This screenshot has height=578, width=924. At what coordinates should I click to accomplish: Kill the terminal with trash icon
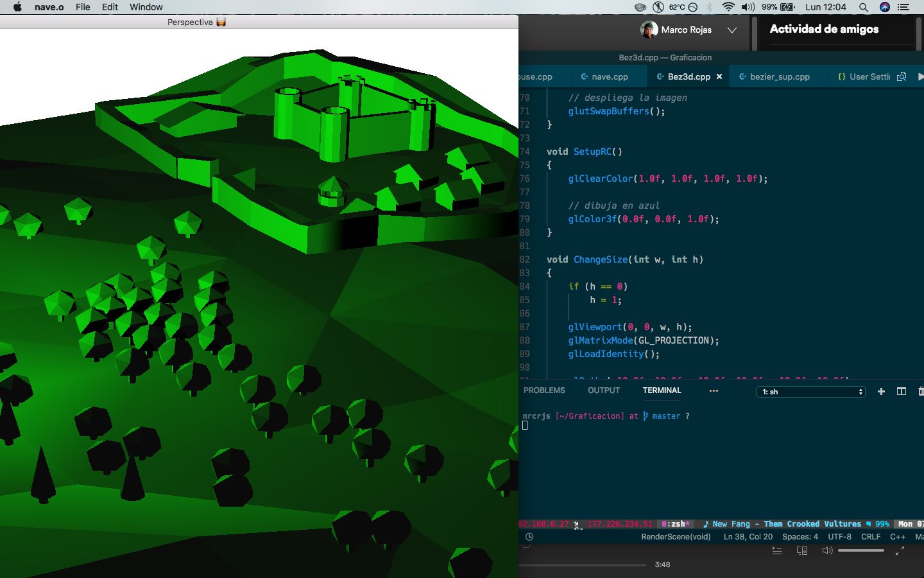click(x=921, y=391)
